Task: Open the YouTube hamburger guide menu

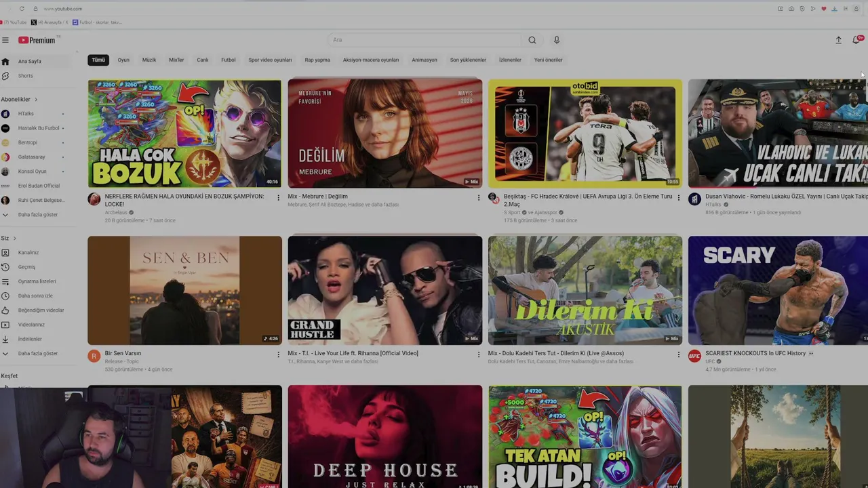Action: [5, 40]
